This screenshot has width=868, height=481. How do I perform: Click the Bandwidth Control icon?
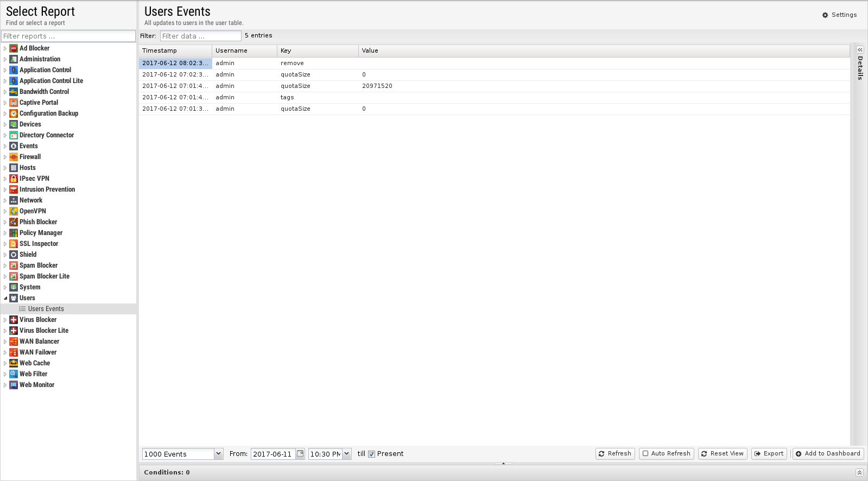pyautogui.click(x=14, y=92)
